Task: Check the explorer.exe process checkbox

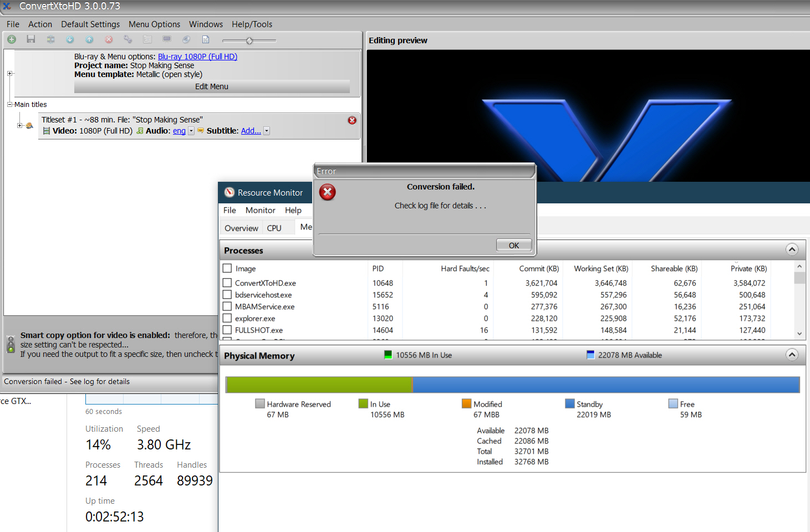Action: pos(227,318)
